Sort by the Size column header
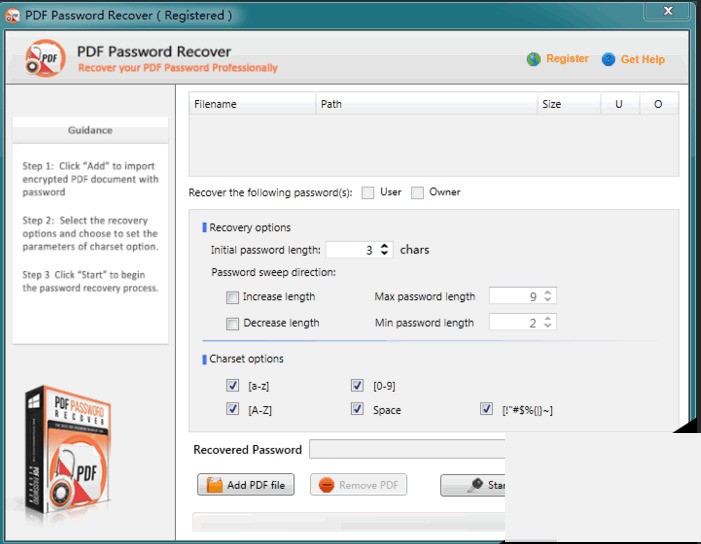701x544 pixels. (569, 104)
